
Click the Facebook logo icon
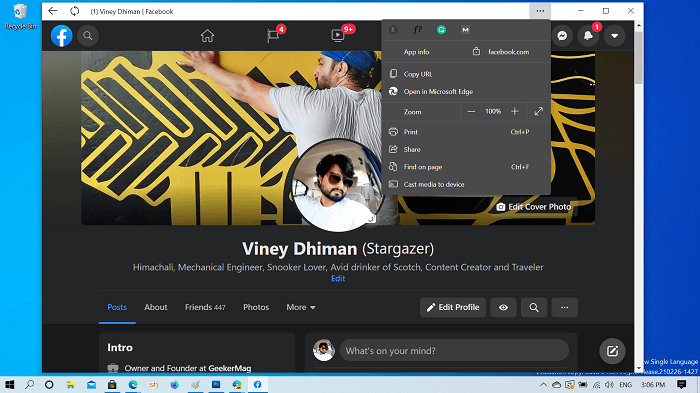tap(62, 36)
